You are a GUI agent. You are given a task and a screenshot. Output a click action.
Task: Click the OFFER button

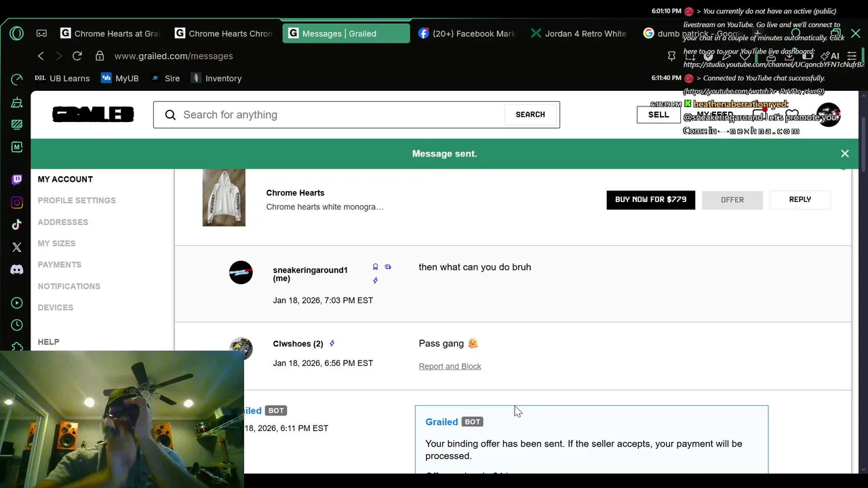point(732,200)
